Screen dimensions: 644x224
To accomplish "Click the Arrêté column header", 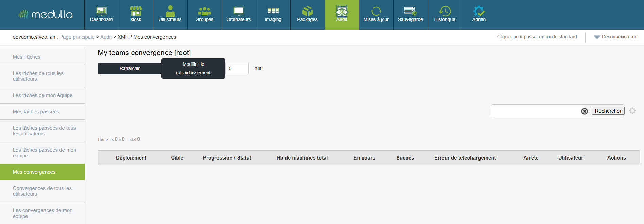I will [531, 158].
